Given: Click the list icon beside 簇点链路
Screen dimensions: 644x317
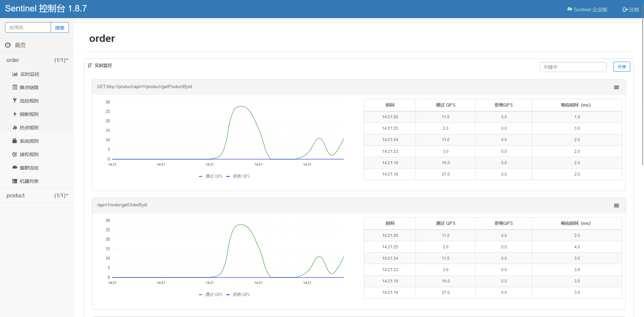Looking at the screenshot, I should click(x=15, y=87).
